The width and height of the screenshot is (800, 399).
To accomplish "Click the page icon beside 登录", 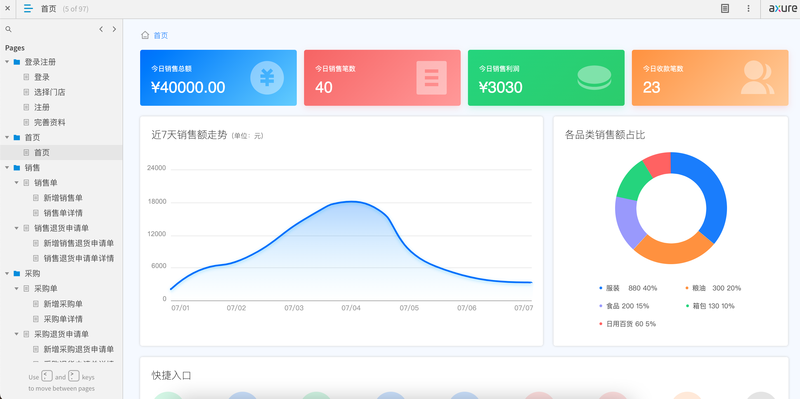I will point(26,77).
